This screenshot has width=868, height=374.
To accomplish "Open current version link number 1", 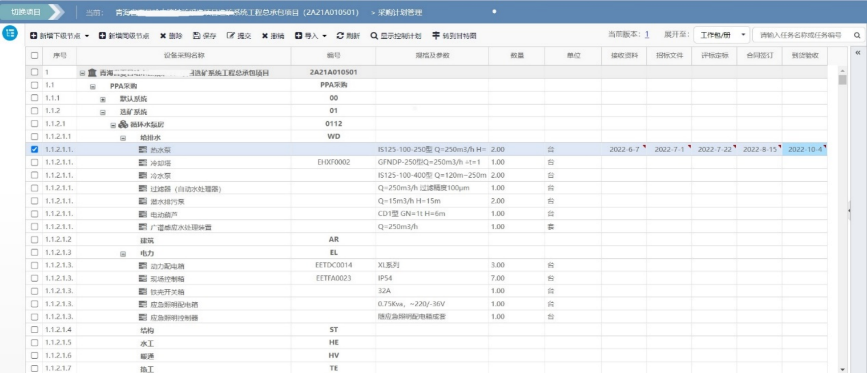I will point(647,35).
